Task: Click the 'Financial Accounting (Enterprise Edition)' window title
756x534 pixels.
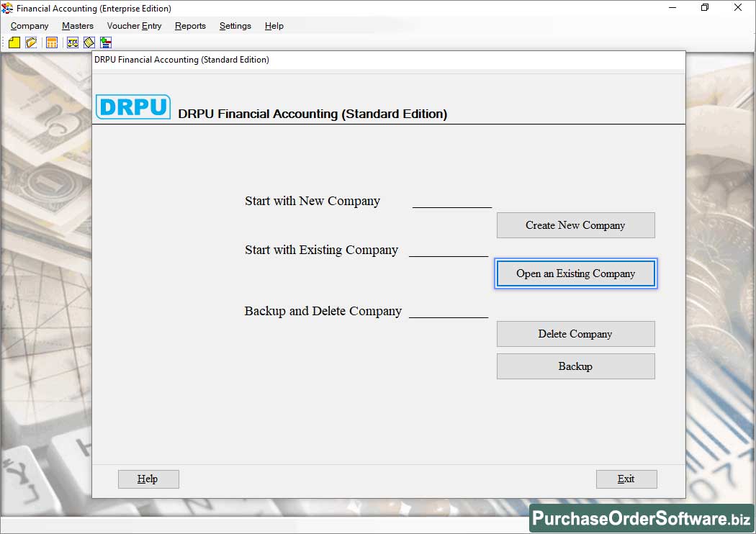Action: (x=94, y=9)
